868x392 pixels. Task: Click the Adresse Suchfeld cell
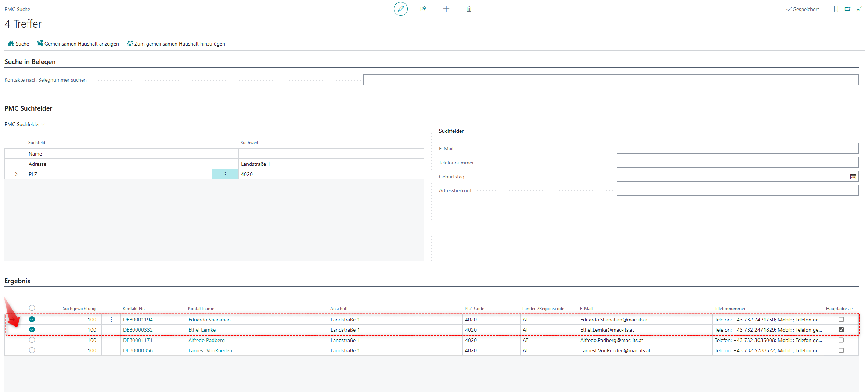click(119, 164)
